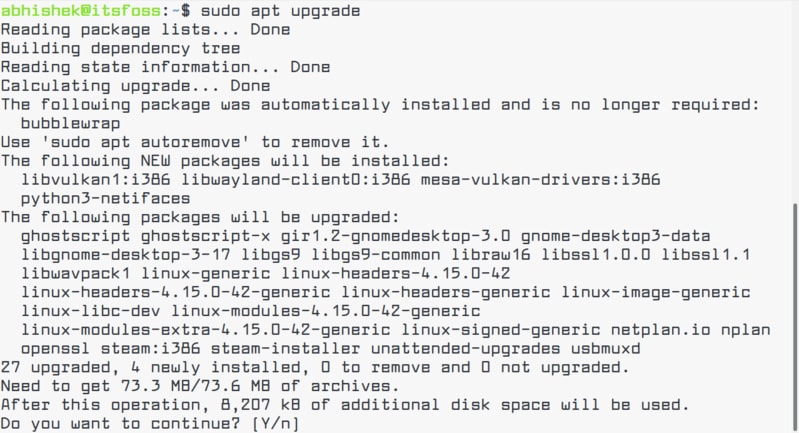Image resolution: width=799 pixels, height=433 pixels.
Task: Click the 'sudo apt upgrade' command text
Action: 280,11
